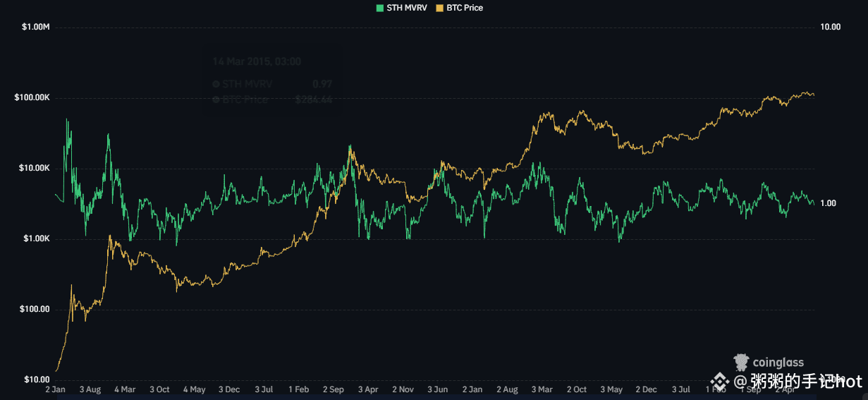Click the yellow BTC Price legend swatch
This screenshot has height=400, width=868.
[x=440, y=8]
